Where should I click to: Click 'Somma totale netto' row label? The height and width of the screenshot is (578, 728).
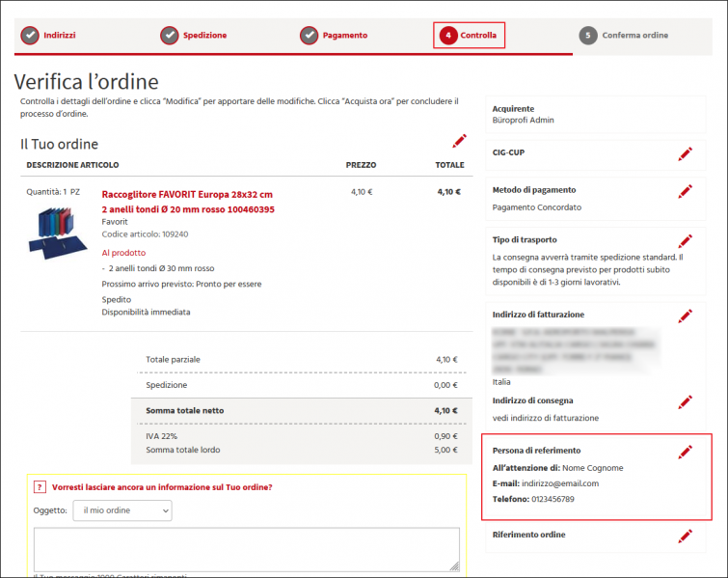pos(185,411)
